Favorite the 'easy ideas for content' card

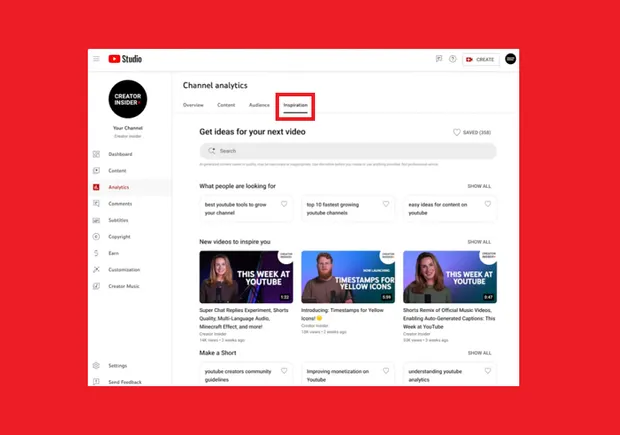(488, 204)
